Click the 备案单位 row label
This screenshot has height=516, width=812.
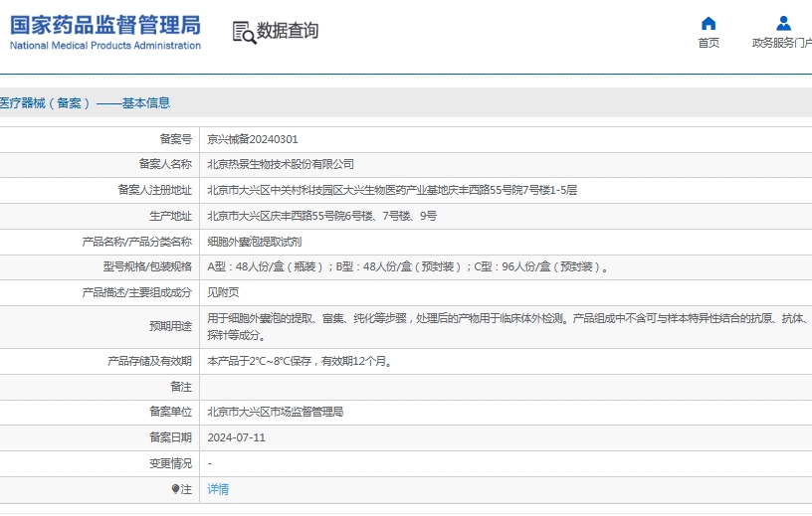click(x=170, y=412)
